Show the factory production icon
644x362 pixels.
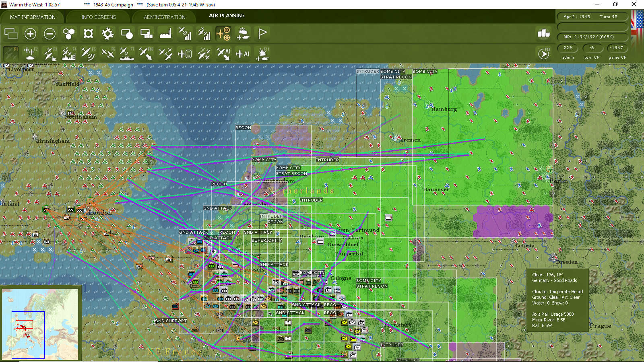pyautogui.click(x=165, y=33)
